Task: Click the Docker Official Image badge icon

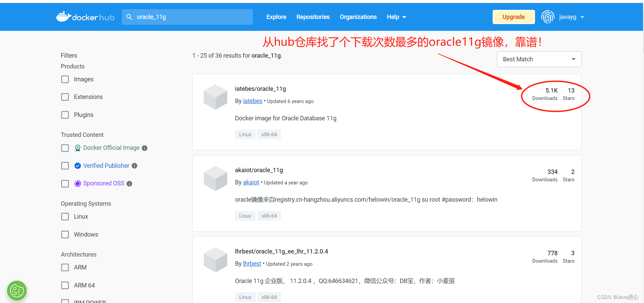Action: tap(78, 148)
